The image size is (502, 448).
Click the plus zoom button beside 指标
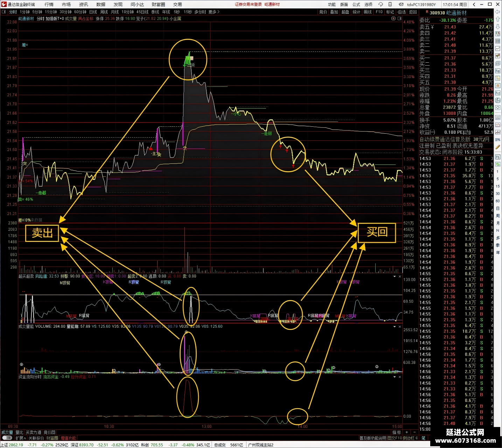click(x=406, y=432)
